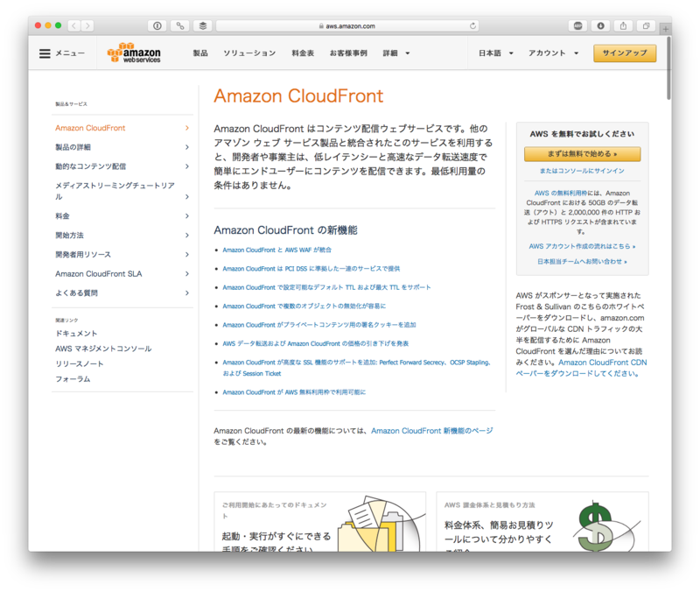Open the AWS アカウント作成の流れはこちら link

click(x=582, y=246)
